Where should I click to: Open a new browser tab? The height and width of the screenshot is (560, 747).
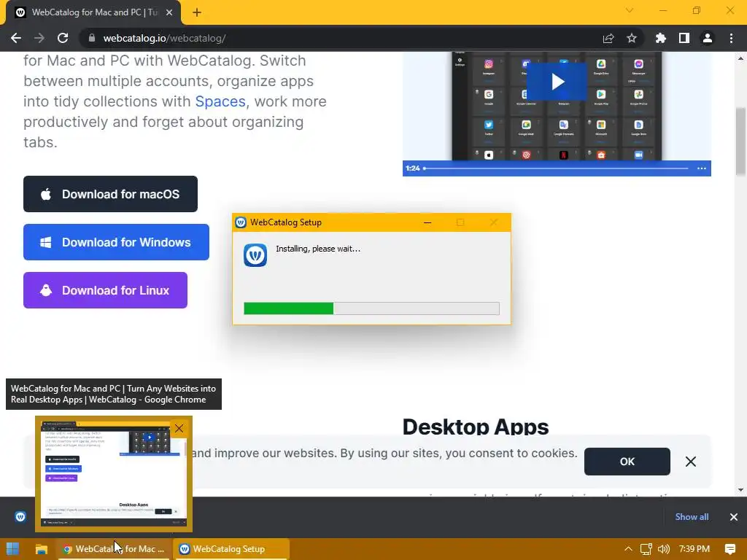pyautogui.click(x=197, y=12)
